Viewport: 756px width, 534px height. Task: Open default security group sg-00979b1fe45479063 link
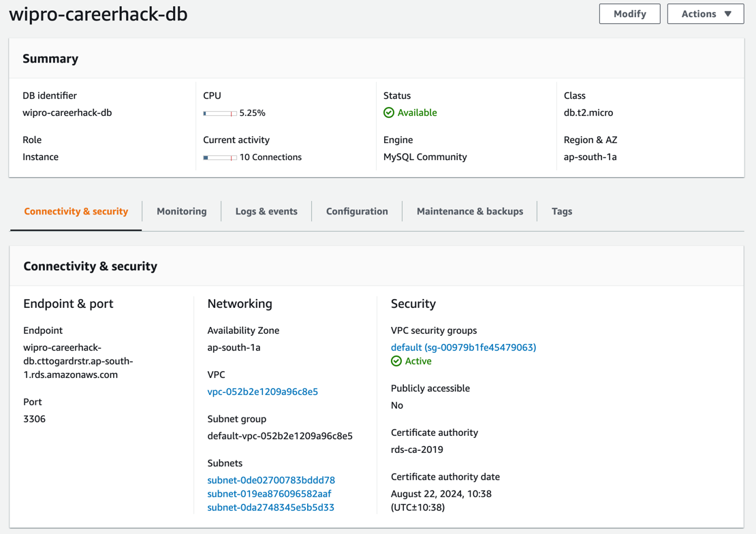463,347
